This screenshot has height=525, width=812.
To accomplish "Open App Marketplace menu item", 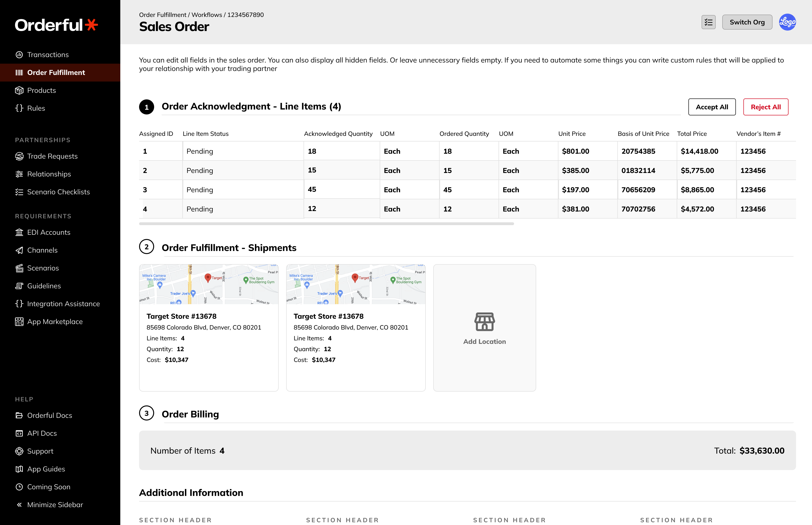I will (x=60, y=322).
